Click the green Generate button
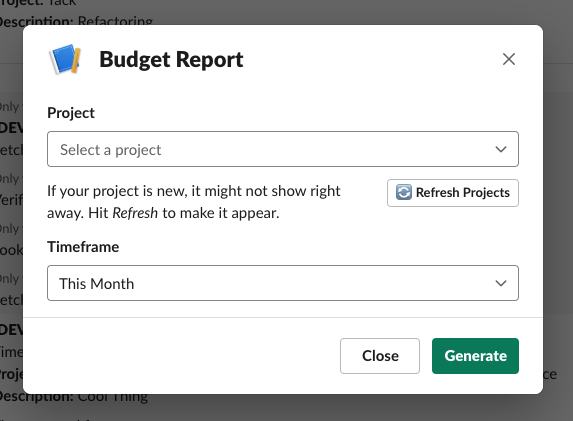This screenshot has width=573, height=421. click(x=475, y=356)
